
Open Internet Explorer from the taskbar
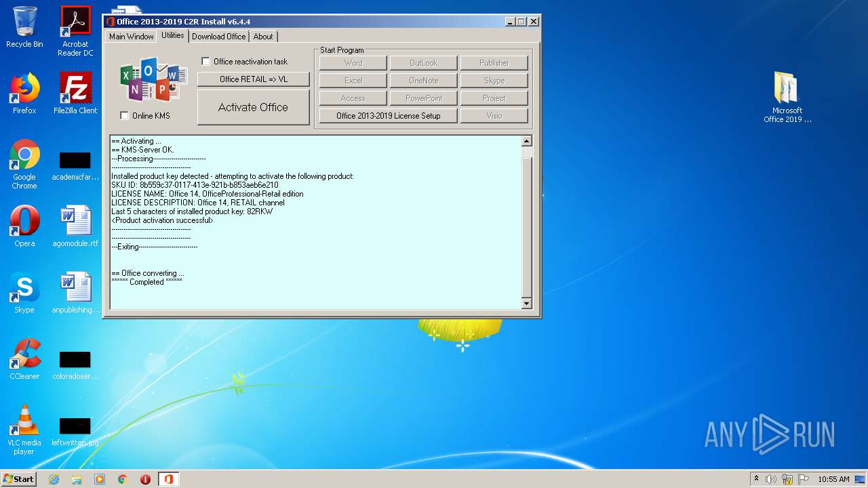(54, 479)
